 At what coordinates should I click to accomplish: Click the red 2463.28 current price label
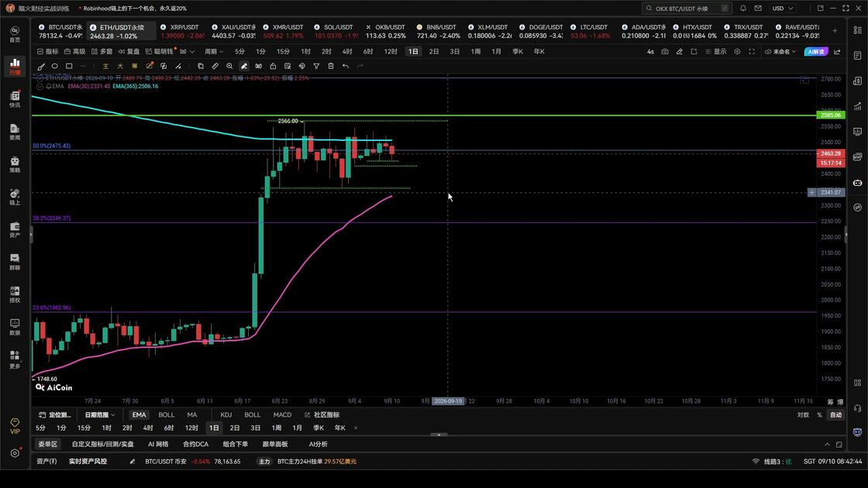pyautogui.click(x=830, y=153)
